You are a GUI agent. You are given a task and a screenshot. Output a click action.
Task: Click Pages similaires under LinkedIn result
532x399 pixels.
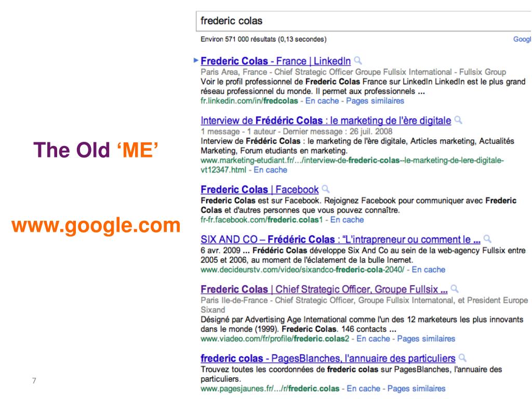point(375,101)
